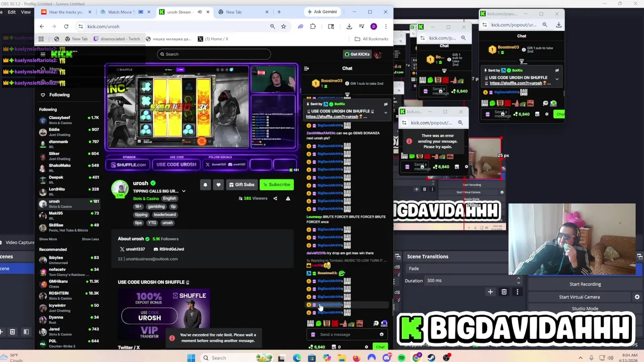This screenshot has width=644, height=362.
Task: Open the All Bookmarks folder
Action: click(371, 39)
